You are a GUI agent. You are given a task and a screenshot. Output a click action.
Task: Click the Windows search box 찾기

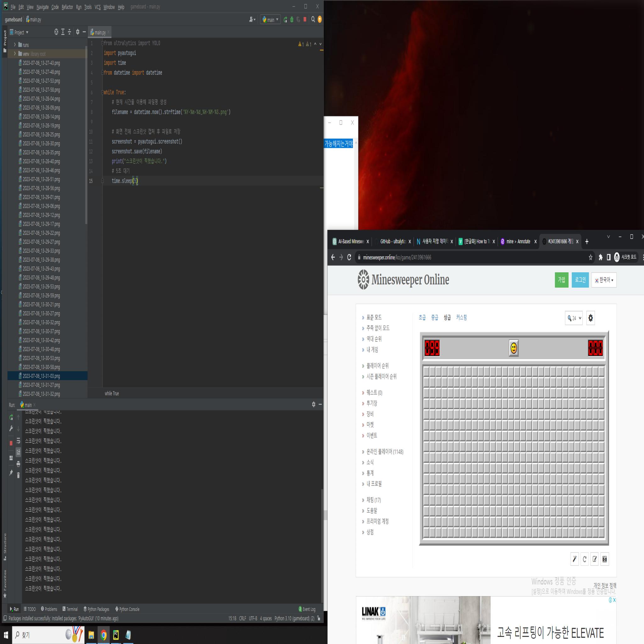point(48,635)
